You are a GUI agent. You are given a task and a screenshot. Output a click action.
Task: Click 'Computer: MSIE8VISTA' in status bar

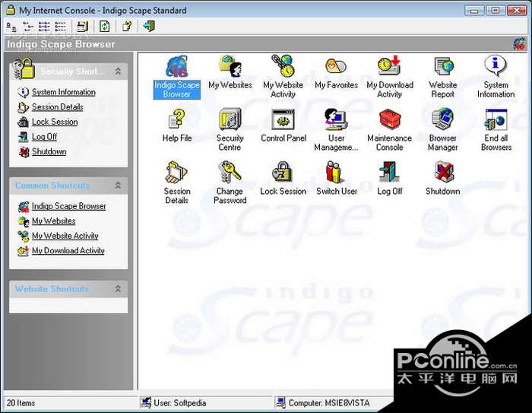point(329,403)
